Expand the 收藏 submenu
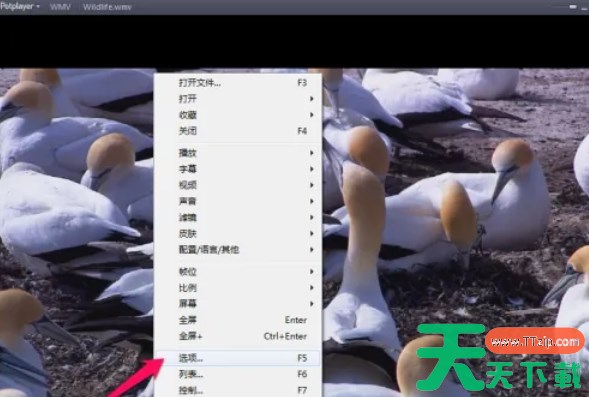589x397 pixels. [x=238, y=115]
